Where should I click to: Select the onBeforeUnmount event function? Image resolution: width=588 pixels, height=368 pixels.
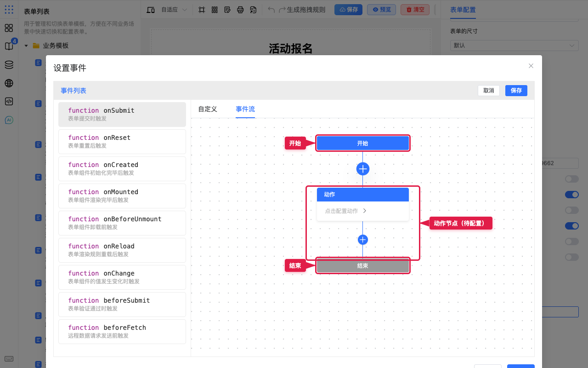tap(122, 223)
